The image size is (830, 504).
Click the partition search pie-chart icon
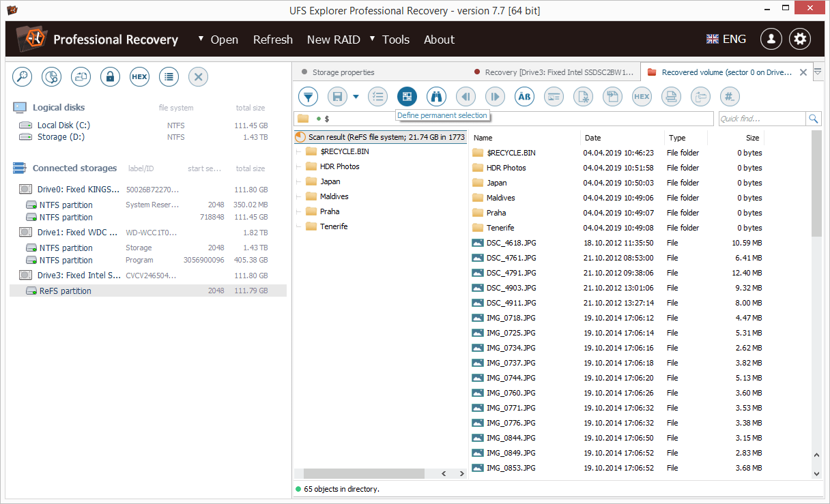(52, 77)
